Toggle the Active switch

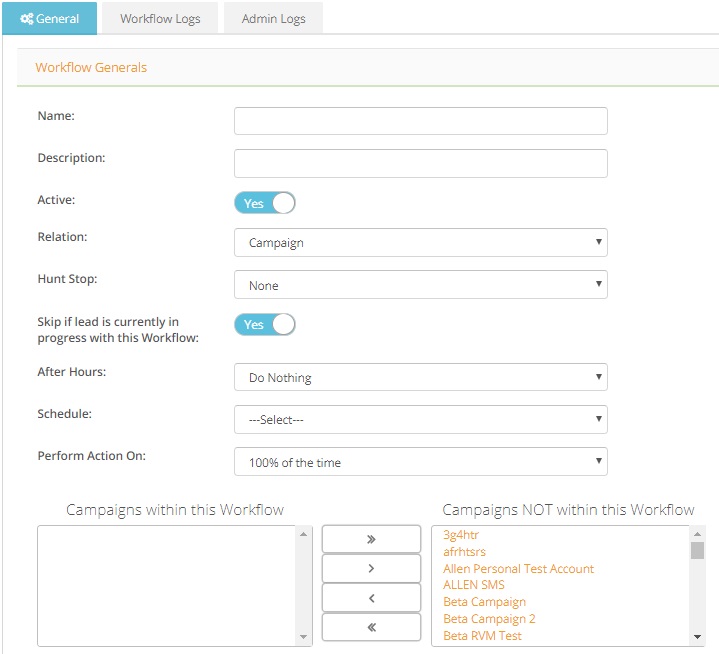point(265,203)
